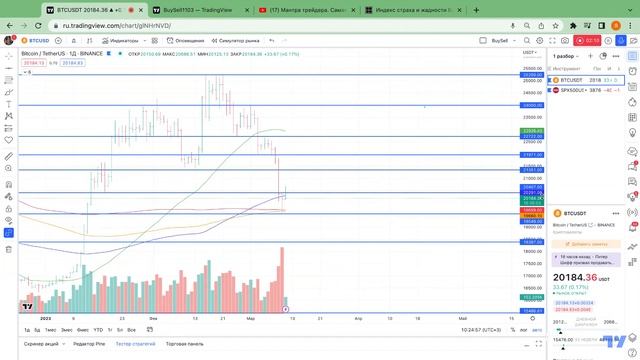Open watchlist three-dot menu
The height and width of the screenshot is (360, 640).
[616, 56]
